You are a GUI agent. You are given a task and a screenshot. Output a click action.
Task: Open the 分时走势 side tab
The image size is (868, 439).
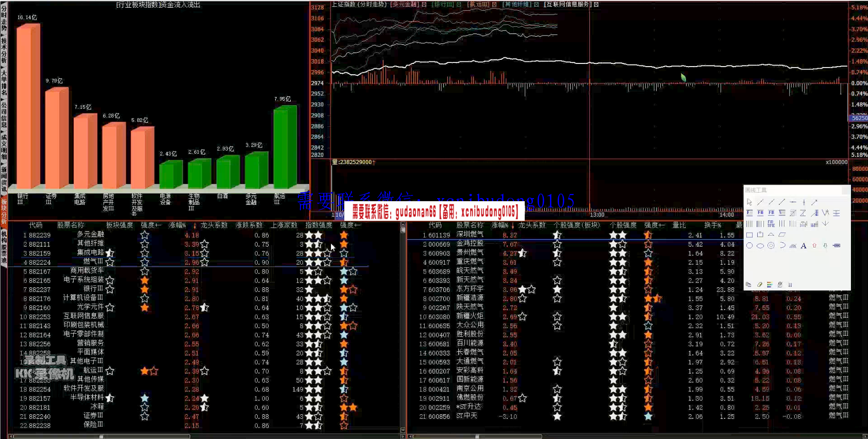(4, 19)
